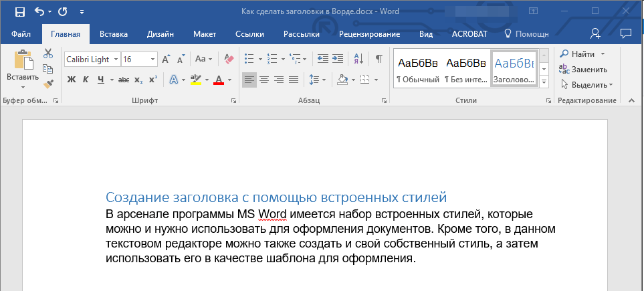Toggle bold (Ж) formatting
The width and height of the screenshot is (644, 291).
[72, 80]
